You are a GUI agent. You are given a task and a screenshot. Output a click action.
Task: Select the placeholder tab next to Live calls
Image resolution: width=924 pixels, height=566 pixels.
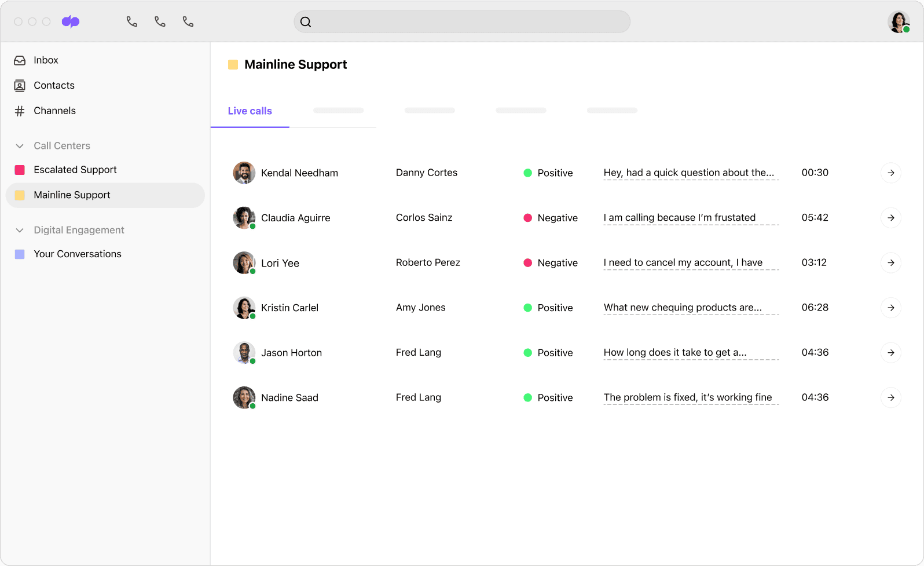(338, 111)
